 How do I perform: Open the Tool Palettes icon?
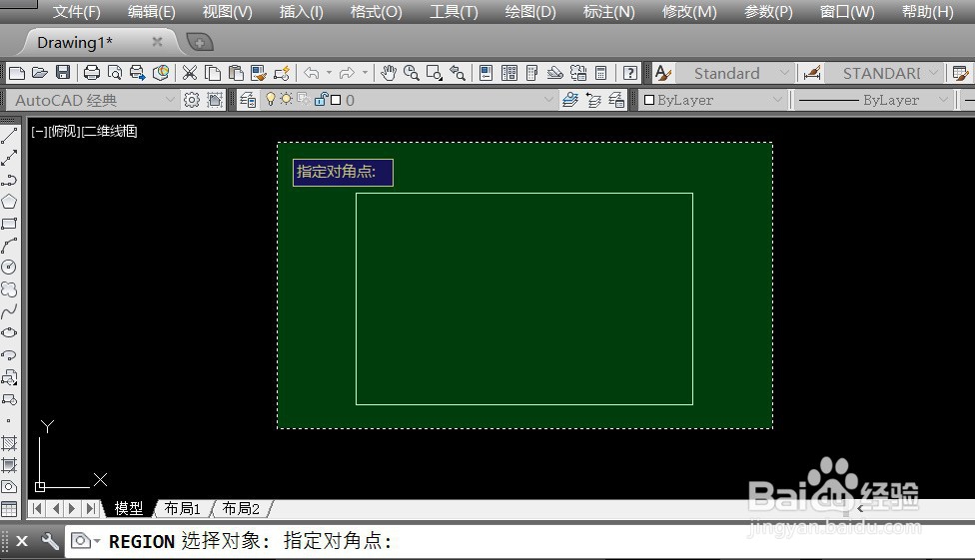click(x=531, y=73)
